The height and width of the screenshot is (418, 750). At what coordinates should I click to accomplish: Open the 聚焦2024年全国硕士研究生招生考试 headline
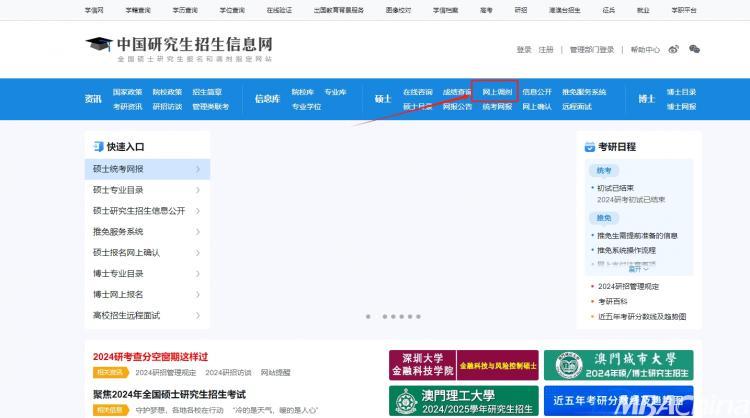pos(169,395)
